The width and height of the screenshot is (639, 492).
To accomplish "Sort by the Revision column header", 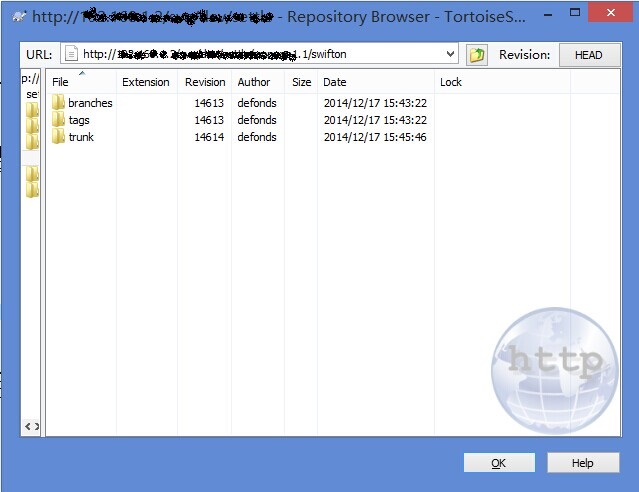I will coord(205,82).
